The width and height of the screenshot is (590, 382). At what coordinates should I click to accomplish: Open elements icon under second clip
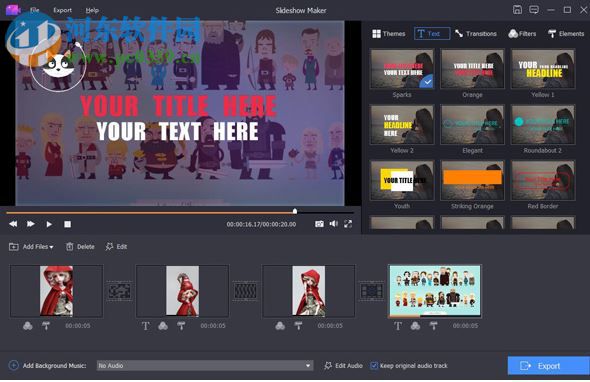coord(181,326)
